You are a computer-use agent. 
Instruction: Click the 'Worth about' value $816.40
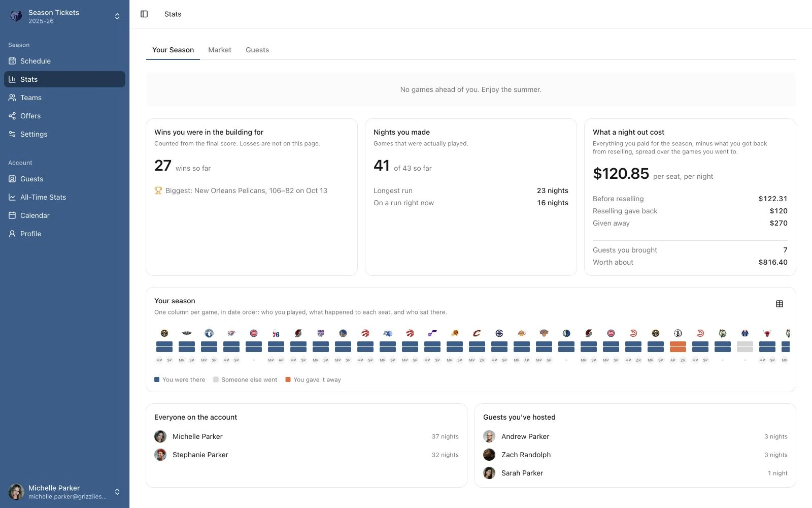pyautogui.click(x=773, y=262)
